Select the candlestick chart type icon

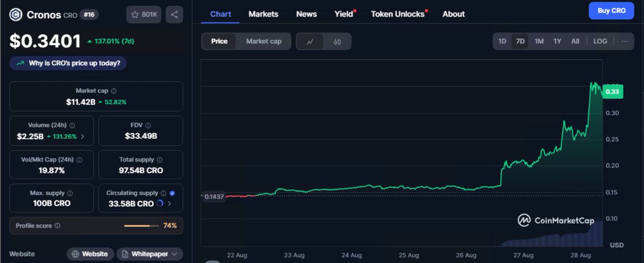click(337, 41)
